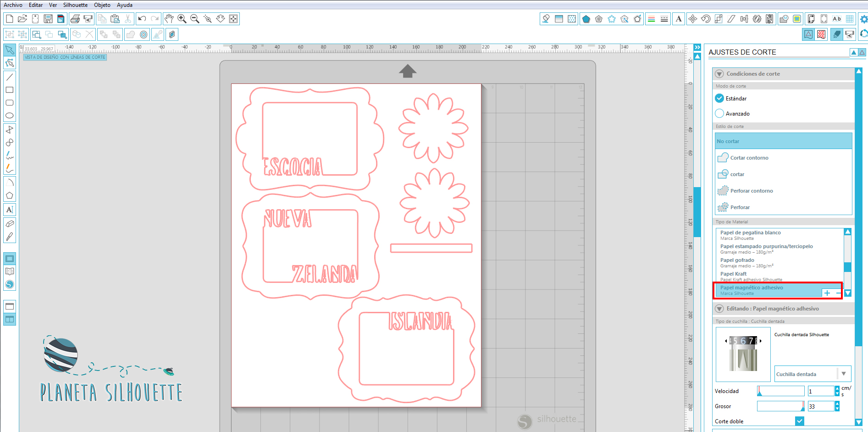Toggle the Corte doble checkbox
Viewport: 868px width, 432px height.
(x=799, y=421)
